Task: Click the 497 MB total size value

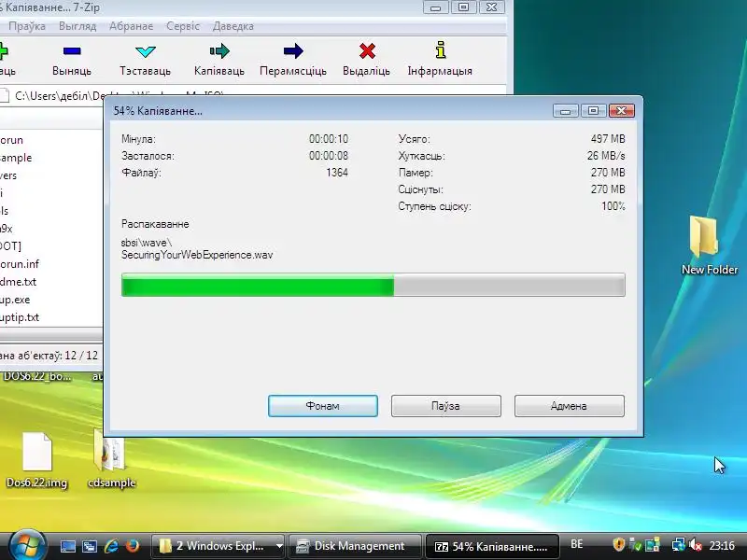Action: (608, 139)
